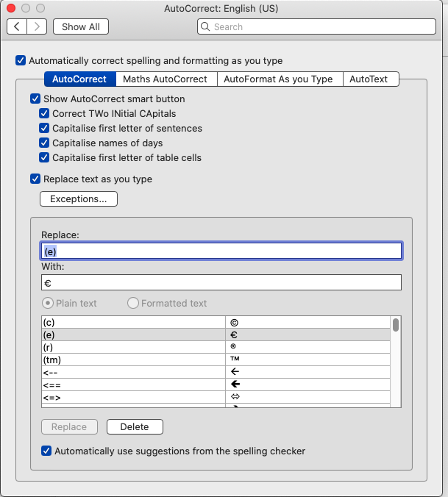Click the copyright symbol cell

307,322
